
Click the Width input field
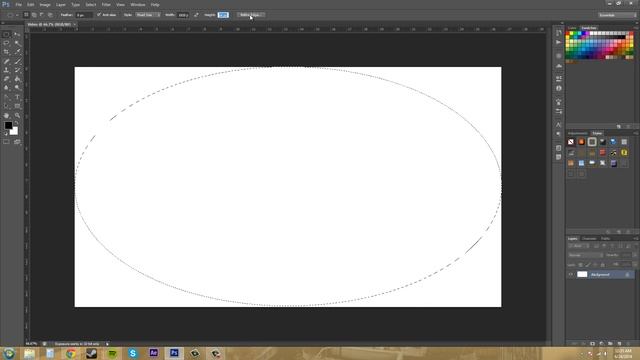[183, 15]
